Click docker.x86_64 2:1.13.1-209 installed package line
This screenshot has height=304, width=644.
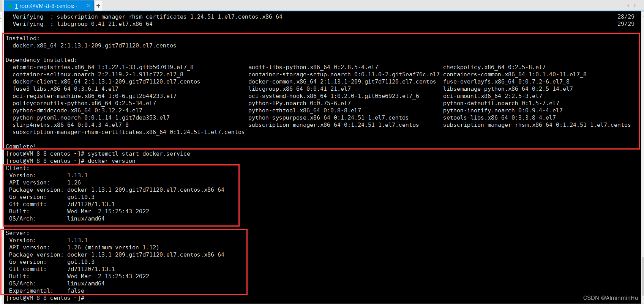[94, 46]
